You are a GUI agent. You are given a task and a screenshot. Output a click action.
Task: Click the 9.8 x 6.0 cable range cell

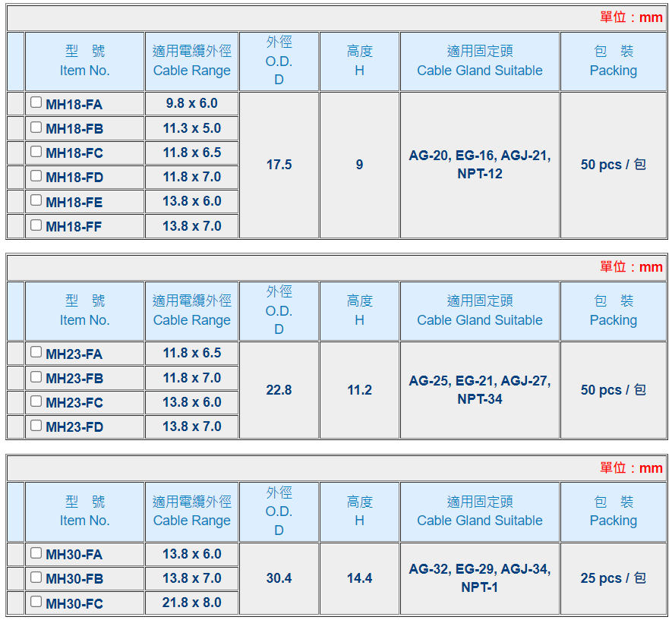pos(191,103)
